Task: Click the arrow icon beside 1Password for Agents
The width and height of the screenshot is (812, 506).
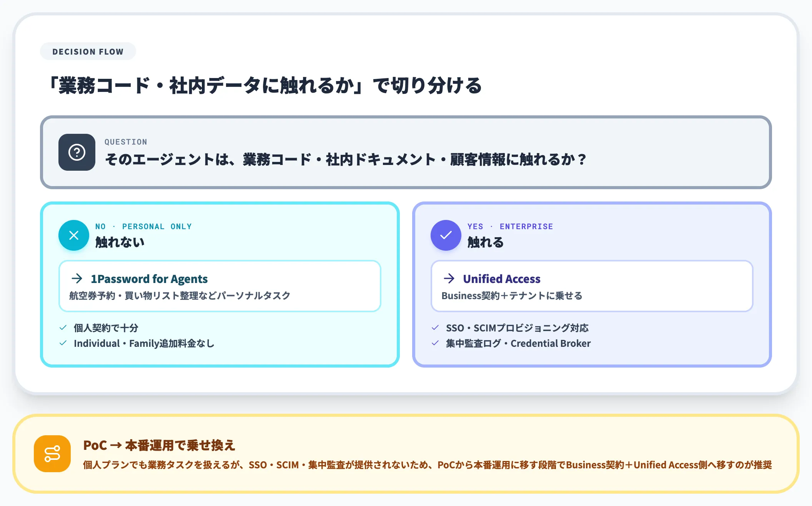Action: point(77,278)
